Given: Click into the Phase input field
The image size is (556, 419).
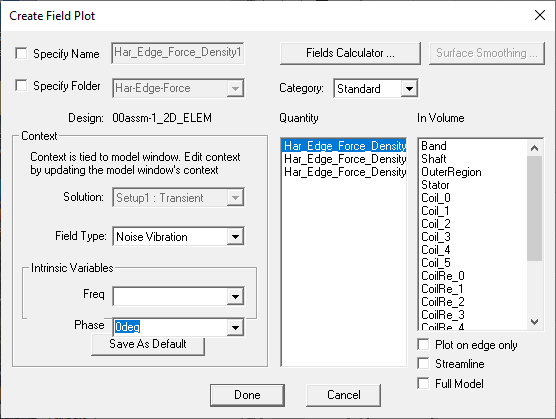Looking at the screenshot, I should point(170,327).
